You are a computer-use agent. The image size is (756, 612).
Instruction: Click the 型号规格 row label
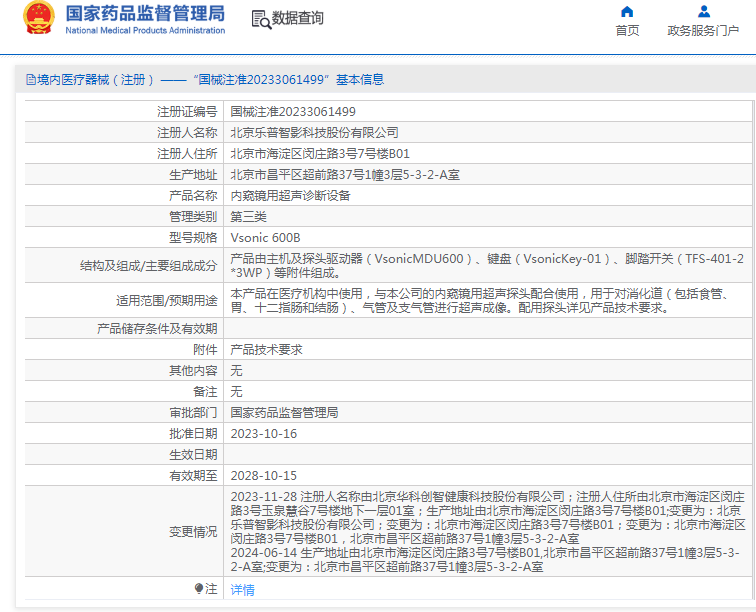point(193,238)
